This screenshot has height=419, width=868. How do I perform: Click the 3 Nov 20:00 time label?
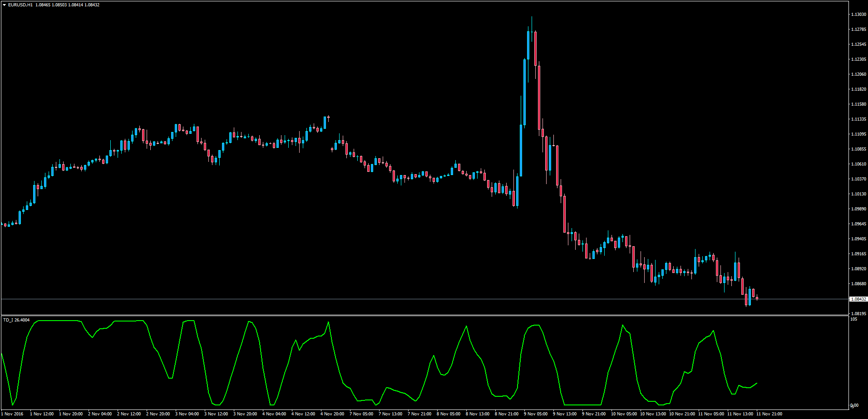tap(245, 414)
